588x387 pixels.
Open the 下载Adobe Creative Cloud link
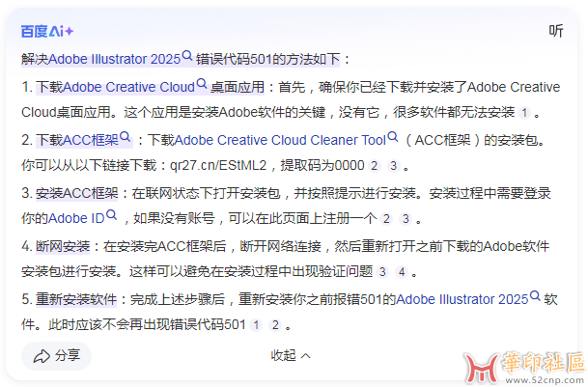point(116,87)
